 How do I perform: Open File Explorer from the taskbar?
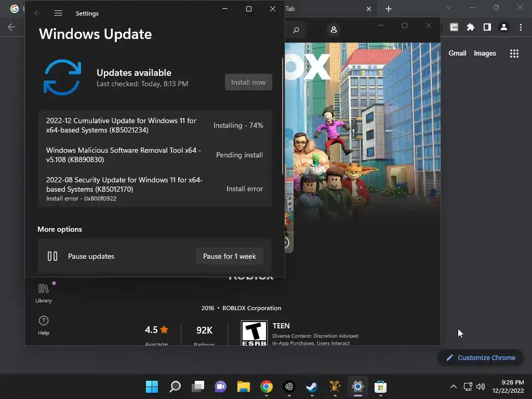tap(244, 387)
